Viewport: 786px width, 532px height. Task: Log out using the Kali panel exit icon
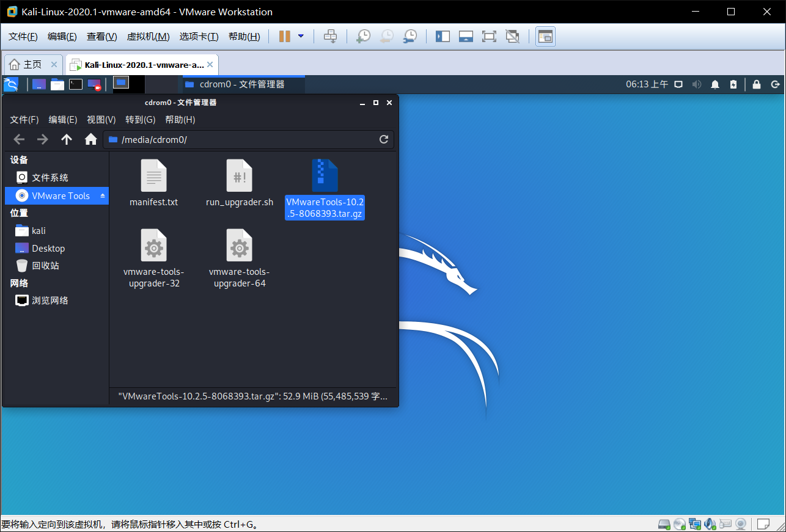tap(776, 84)
